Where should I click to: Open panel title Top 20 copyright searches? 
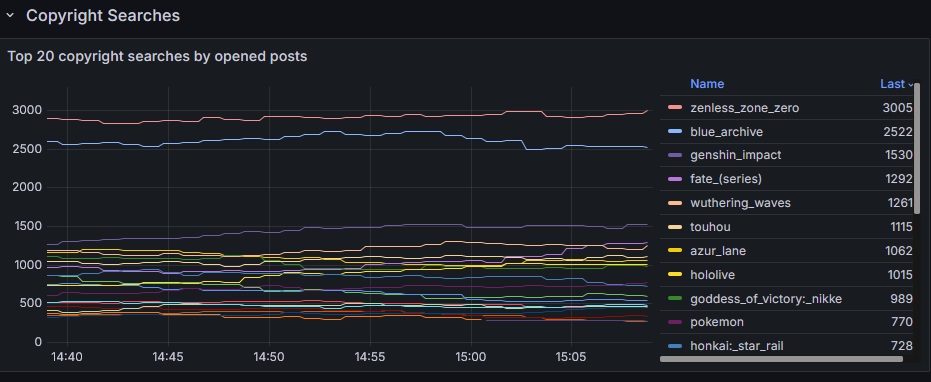click(157, 56)
